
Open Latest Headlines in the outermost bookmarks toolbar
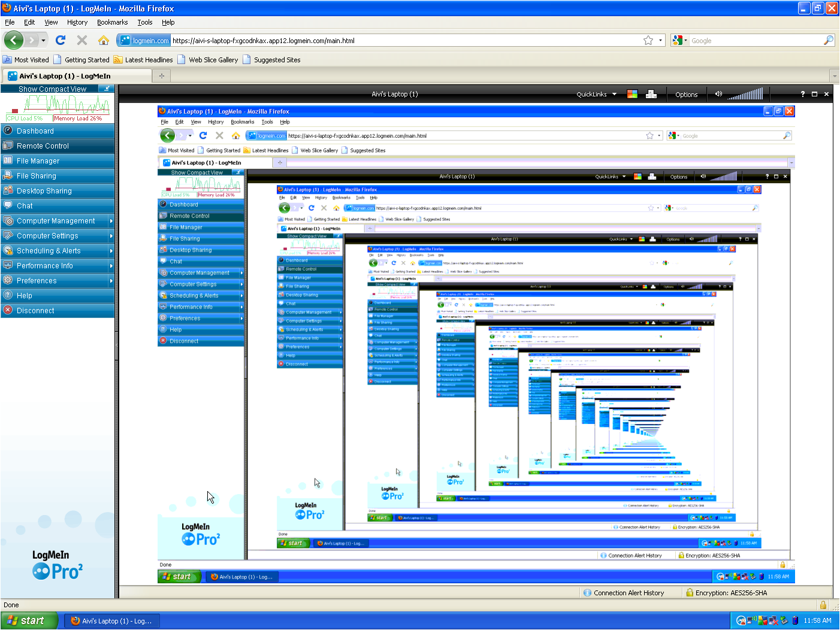tap(143, 60)
